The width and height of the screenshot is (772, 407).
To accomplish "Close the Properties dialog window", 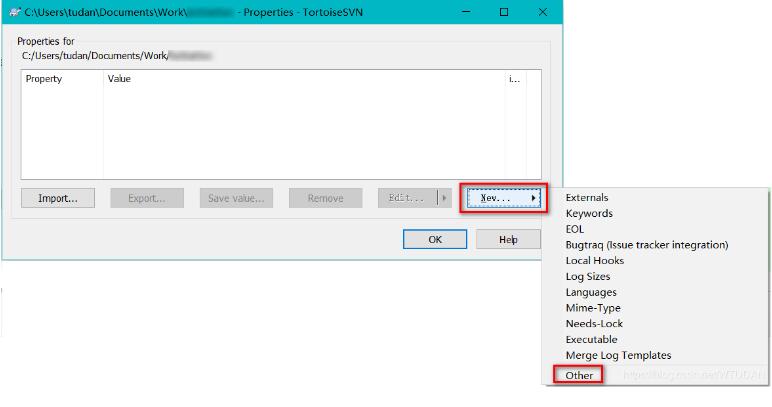I will (x=543, y=12).
